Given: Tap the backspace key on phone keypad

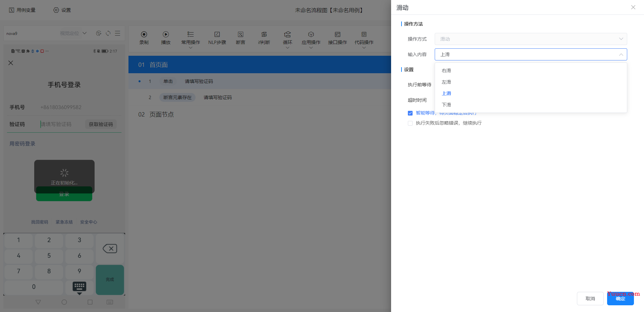Looking at the screenshot, I should pyautogui.click(x=110, y=249).
